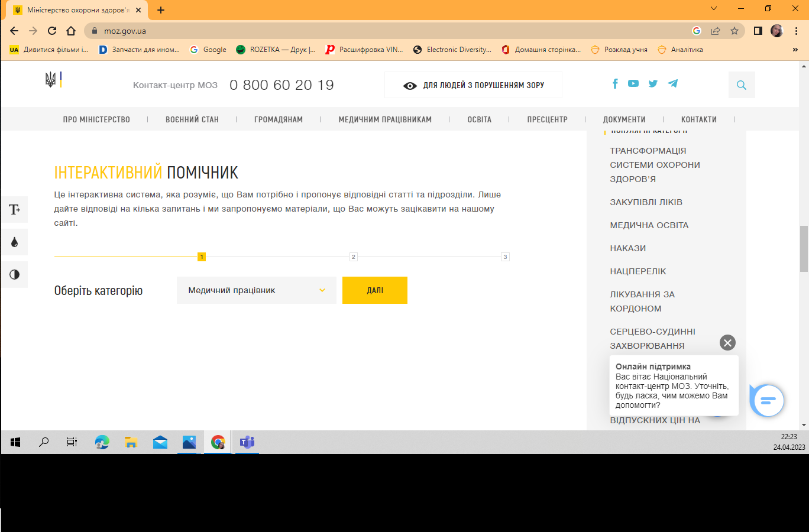The image size is (809, 532).
Task: Enable mode for visually impaired users
Action: (473, 85)
